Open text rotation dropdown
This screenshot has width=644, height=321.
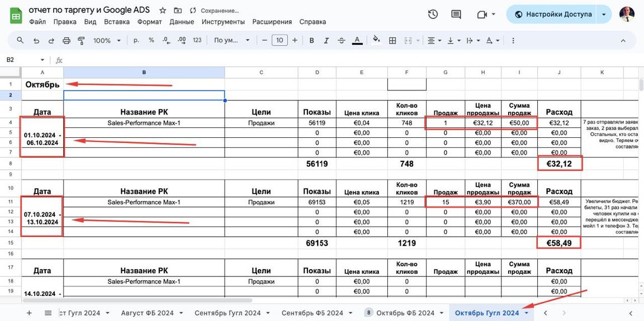pos(493,40)
